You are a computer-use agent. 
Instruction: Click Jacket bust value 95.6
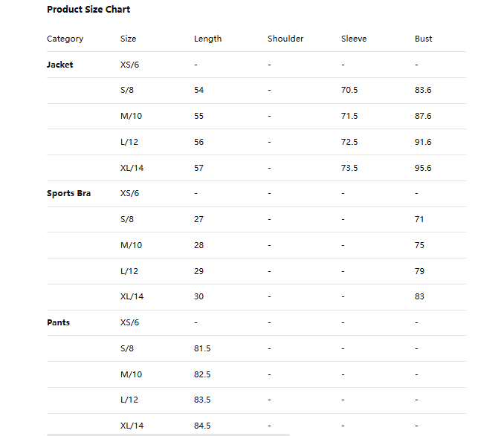[x=423, y=168]
